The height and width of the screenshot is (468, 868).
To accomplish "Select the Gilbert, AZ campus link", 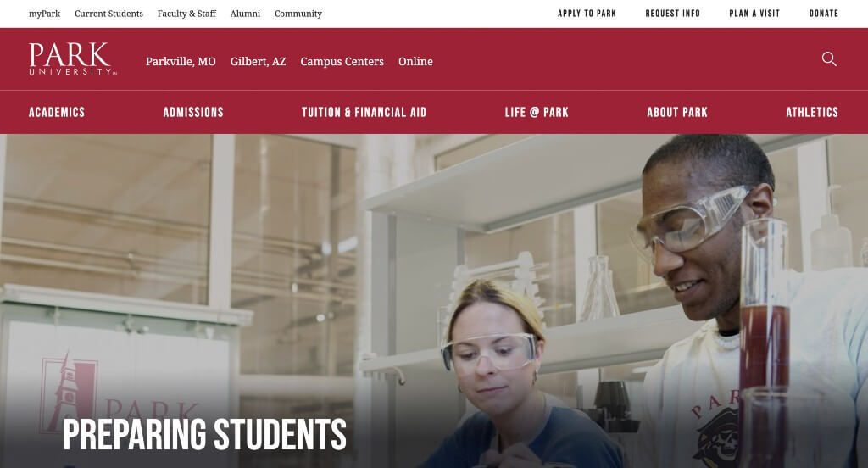I will pyautogui.click(x=258, y=62).
